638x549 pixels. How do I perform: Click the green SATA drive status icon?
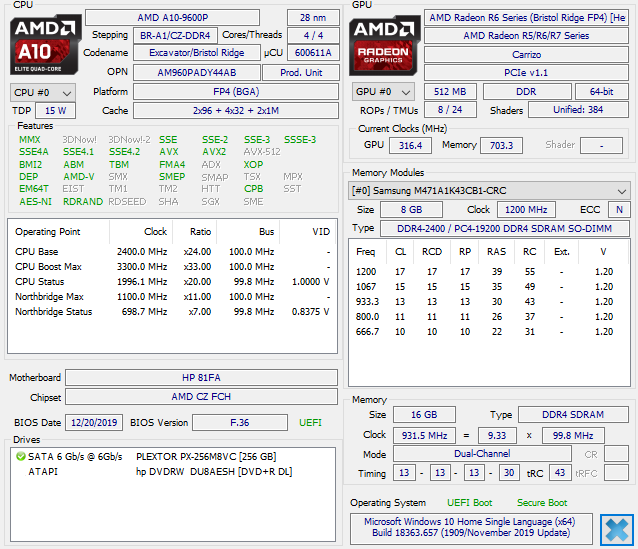[x=20, y=456]
